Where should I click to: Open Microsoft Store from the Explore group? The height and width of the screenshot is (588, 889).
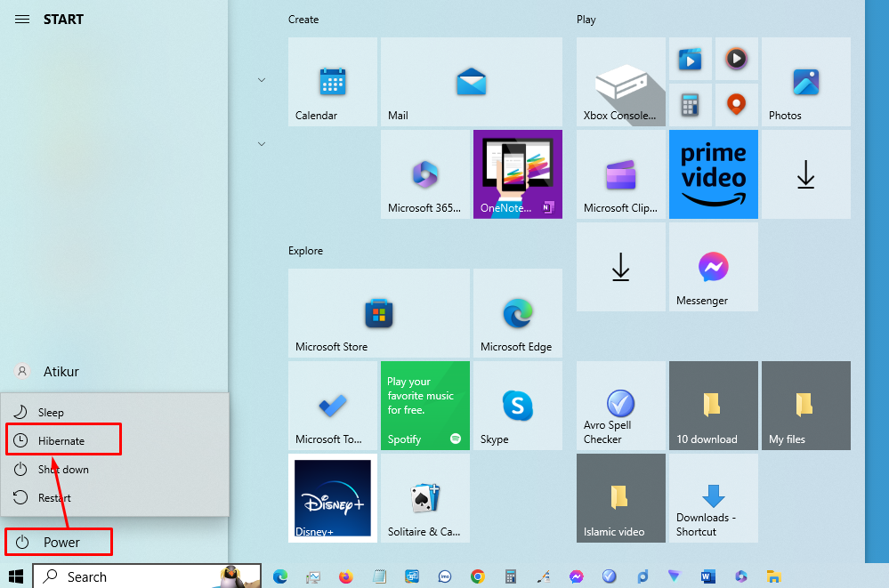tap(378, 313)
